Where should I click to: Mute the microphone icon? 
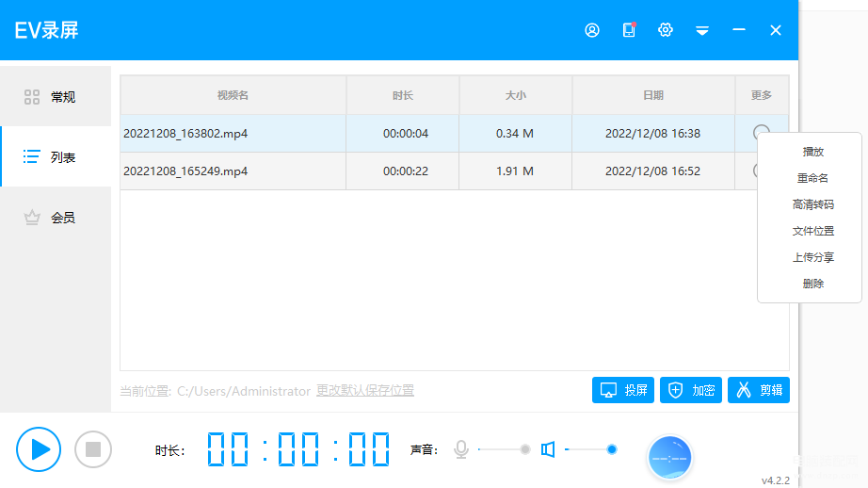click(x=461, y=449)
